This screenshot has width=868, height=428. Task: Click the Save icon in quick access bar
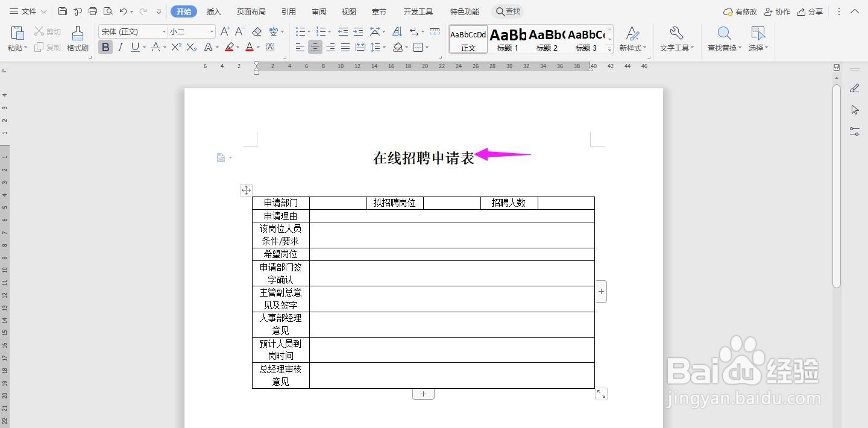point(63,11)
